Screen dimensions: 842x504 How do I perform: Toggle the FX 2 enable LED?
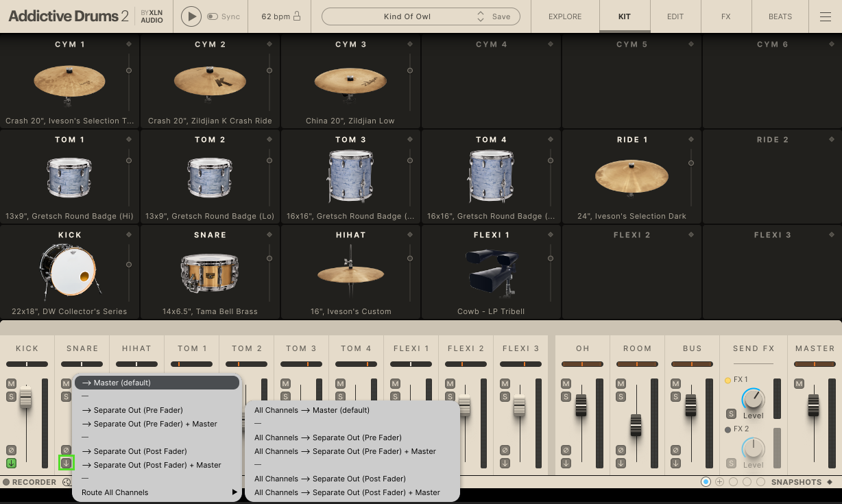[727, 429]
